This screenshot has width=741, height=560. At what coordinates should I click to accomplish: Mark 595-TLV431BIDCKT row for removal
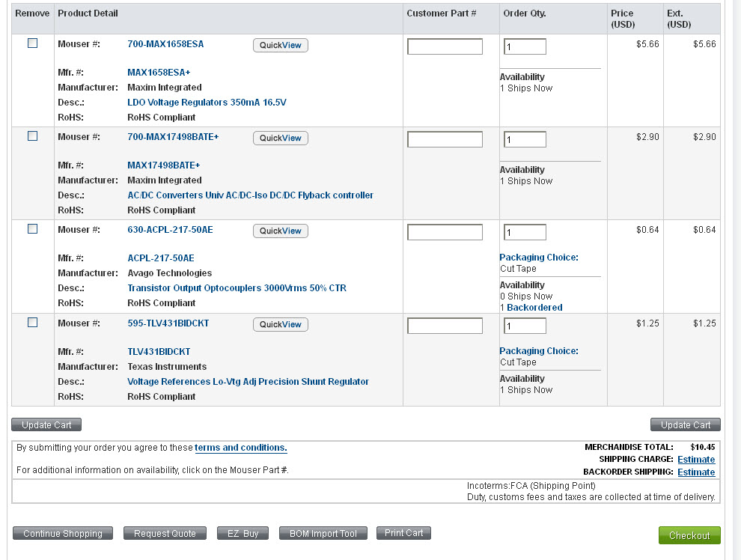coord(32,323)
